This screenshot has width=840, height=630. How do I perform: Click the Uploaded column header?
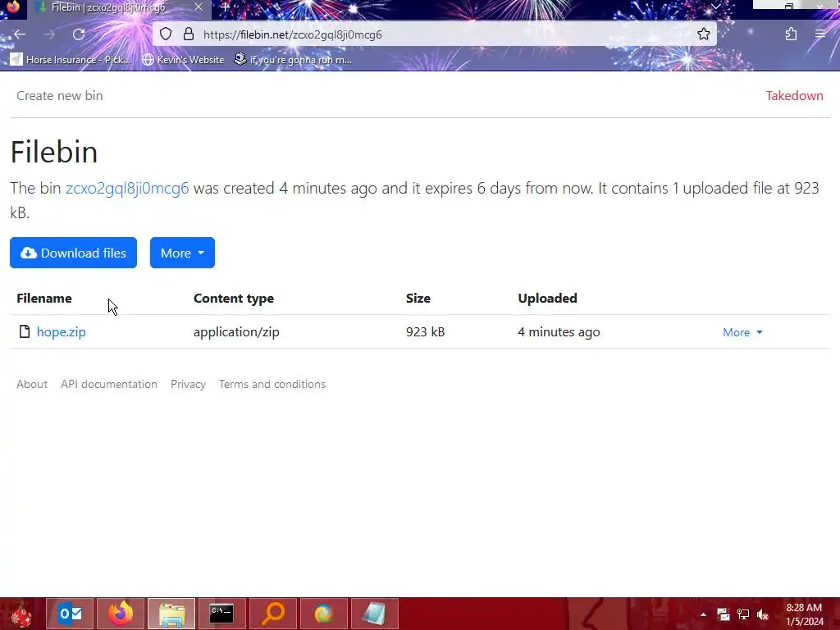tap(547, 299)
